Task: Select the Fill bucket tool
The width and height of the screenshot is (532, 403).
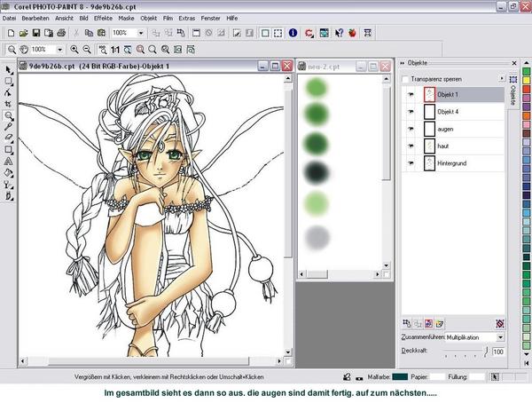Action: (x=9, y=173)
